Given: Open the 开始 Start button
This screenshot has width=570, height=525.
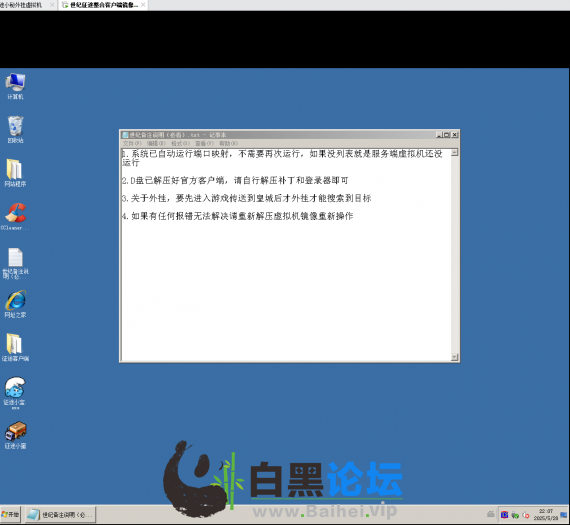Looking at the screenshot, I should (x=10, y=514).
